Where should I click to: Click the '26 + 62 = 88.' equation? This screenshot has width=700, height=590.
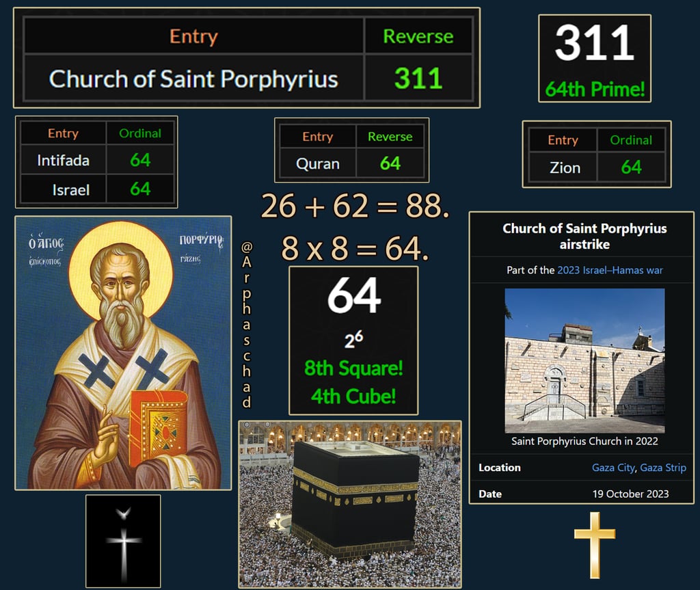pos(355,206)
